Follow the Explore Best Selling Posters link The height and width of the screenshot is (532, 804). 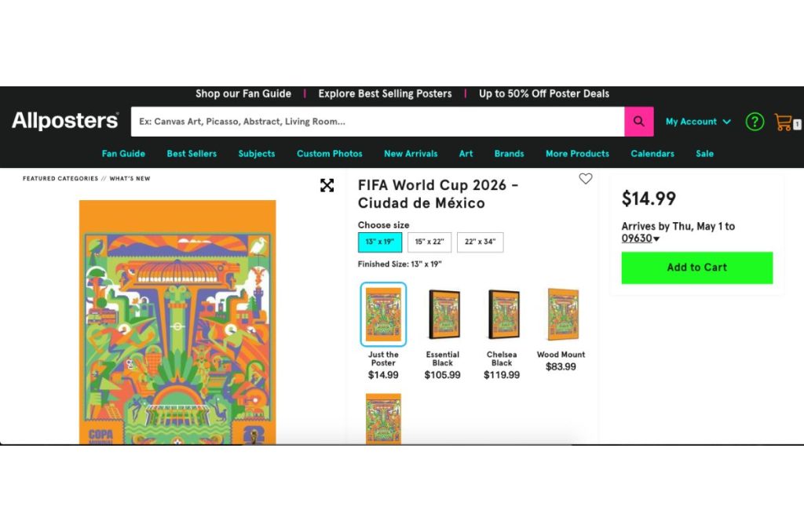[385, 93]
